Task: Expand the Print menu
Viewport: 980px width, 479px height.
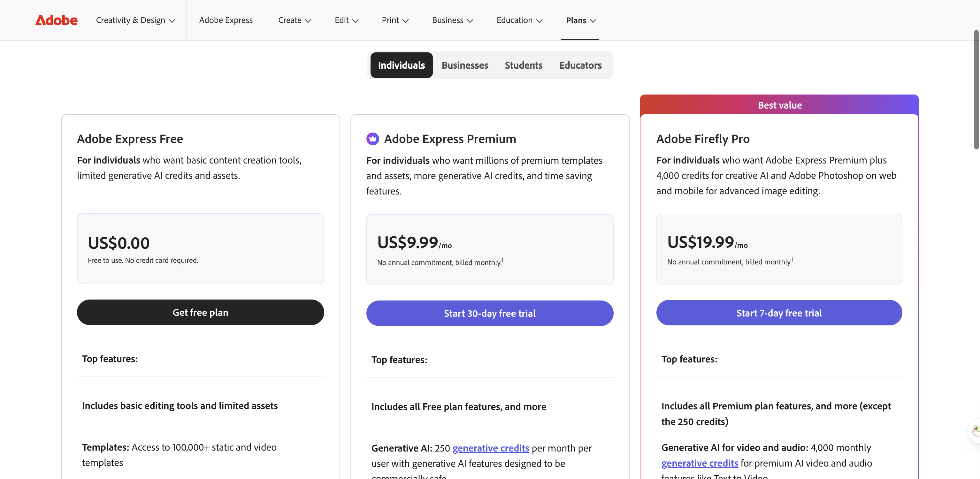Action: tap(395, 20)
